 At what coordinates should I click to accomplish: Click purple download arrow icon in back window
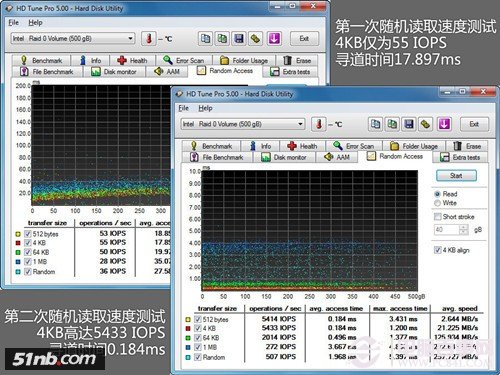point(274,39)
